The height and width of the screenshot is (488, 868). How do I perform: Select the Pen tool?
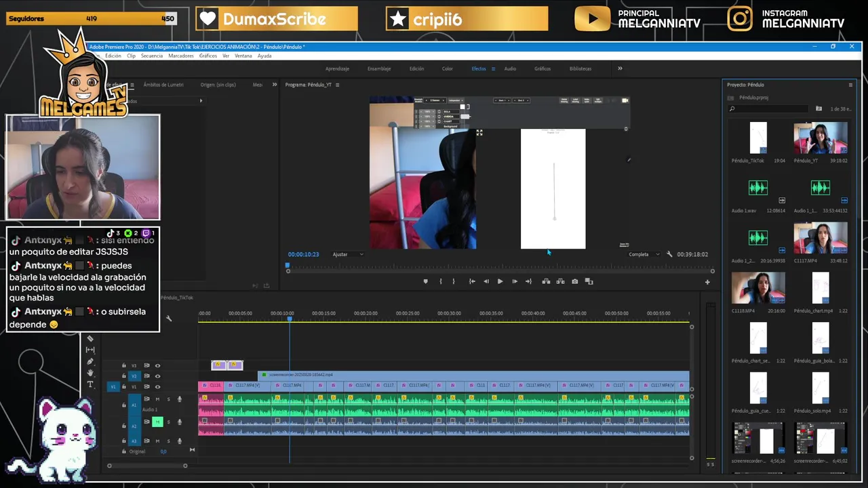click(x=90, y=361)
